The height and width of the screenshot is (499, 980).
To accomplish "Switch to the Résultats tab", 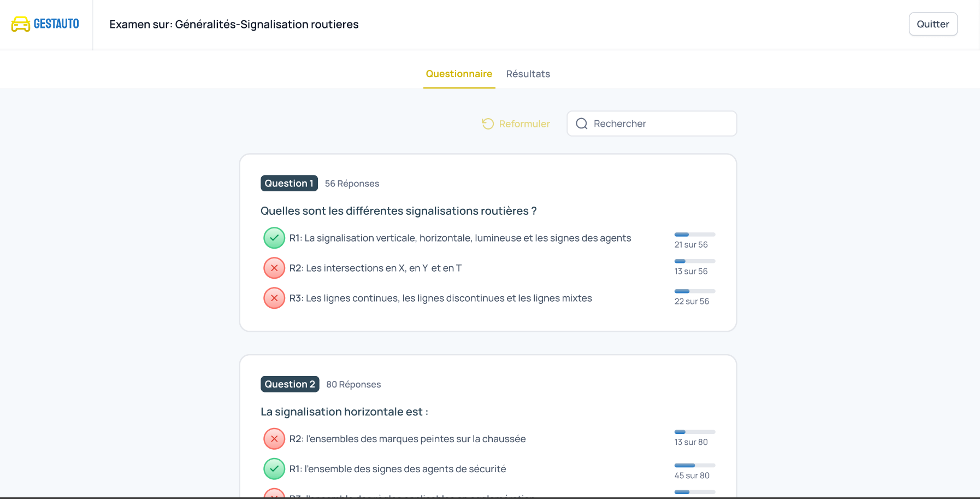I will coord(528,74).
